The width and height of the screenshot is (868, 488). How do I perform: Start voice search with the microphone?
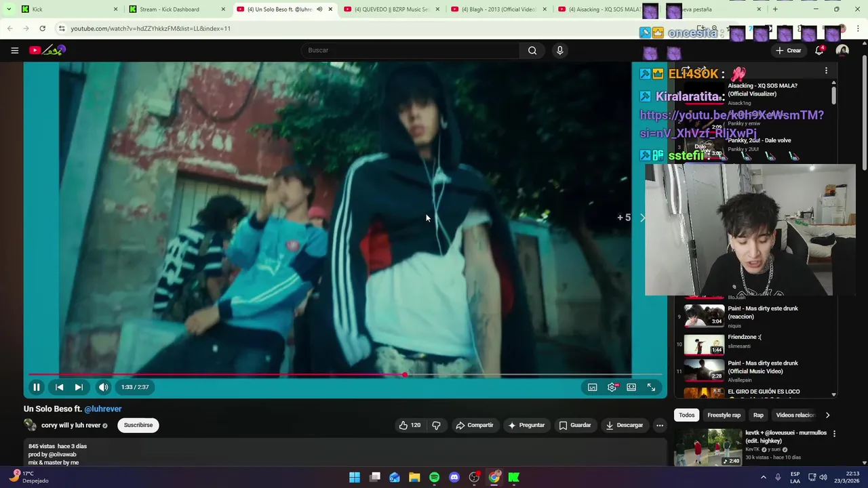pyautogui.click(x=559, y=50)
